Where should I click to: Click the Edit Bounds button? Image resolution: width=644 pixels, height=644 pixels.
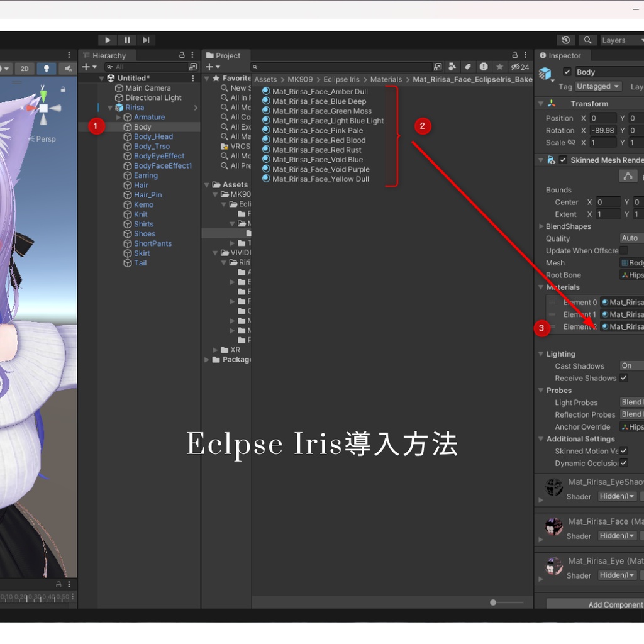coord(628,176)
